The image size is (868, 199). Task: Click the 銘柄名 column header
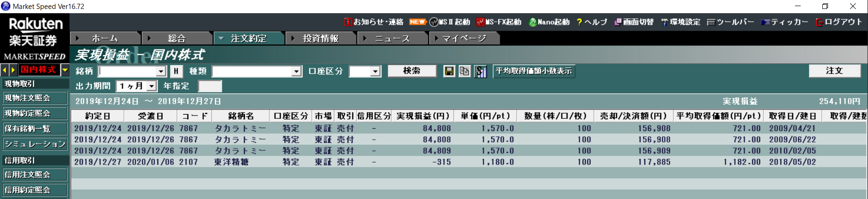tap(241, 116)
